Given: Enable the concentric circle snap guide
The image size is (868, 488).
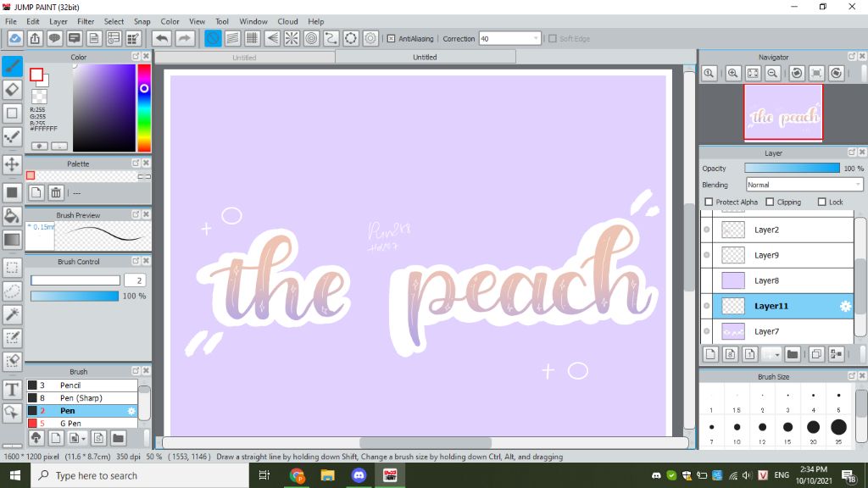Looking at the screenshot, I should [312, 39].
